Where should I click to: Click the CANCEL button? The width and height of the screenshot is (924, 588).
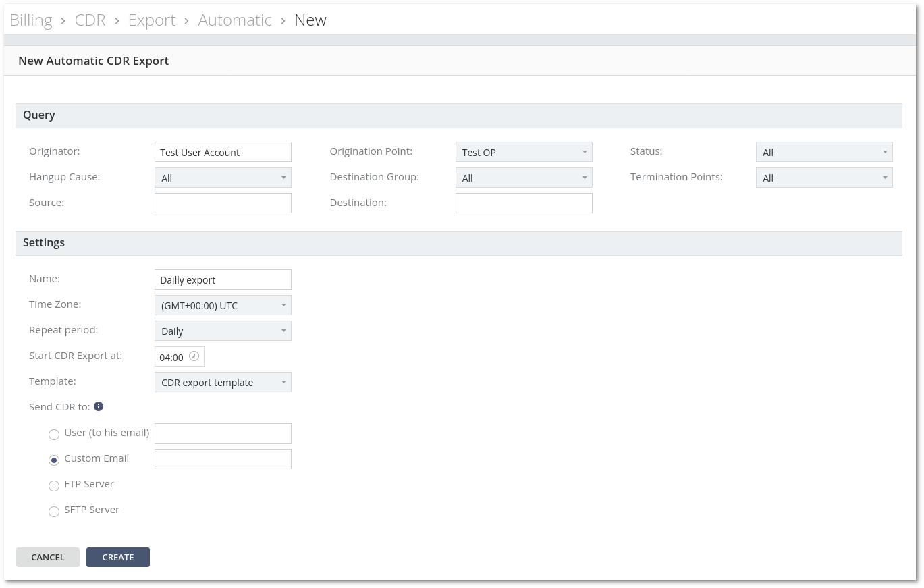(x=48, y=557)
